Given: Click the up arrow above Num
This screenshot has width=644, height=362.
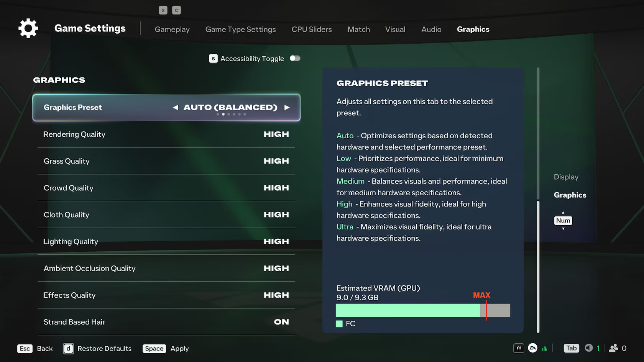Looking at the screenshot, I should (x=563, y=213).
